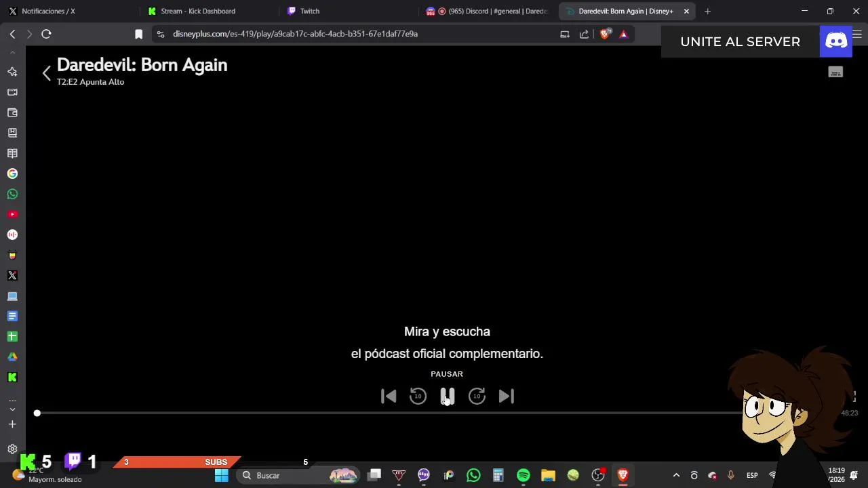
Task: Open File Explorer from the taskbar
Action: pyautogui.click(x=548, y=475)
